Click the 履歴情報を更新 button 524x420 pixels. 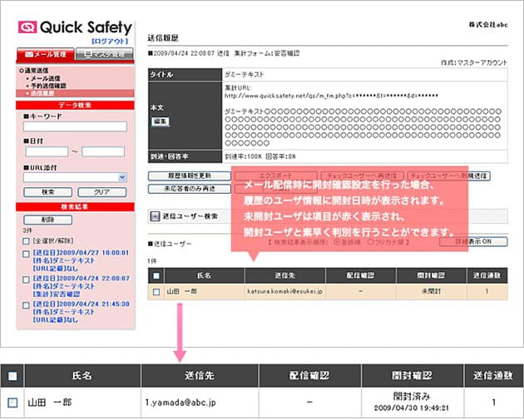(x=189, y=175)
